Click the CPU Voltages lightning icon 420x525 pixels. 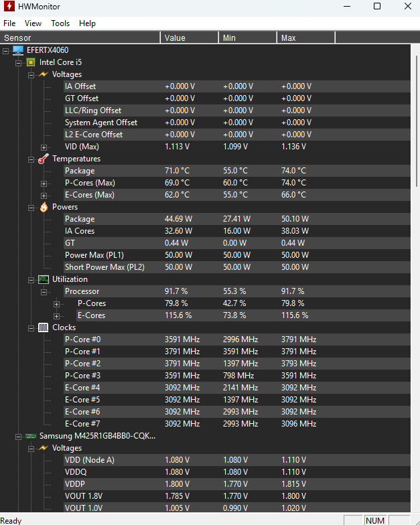pos(44,74)
